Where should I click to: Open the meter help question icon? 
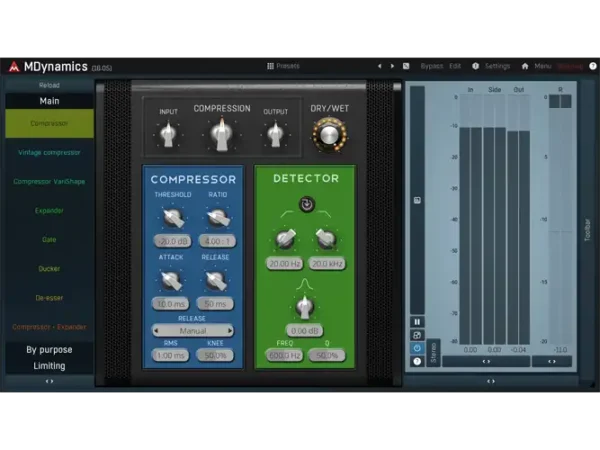pos(417,361)
